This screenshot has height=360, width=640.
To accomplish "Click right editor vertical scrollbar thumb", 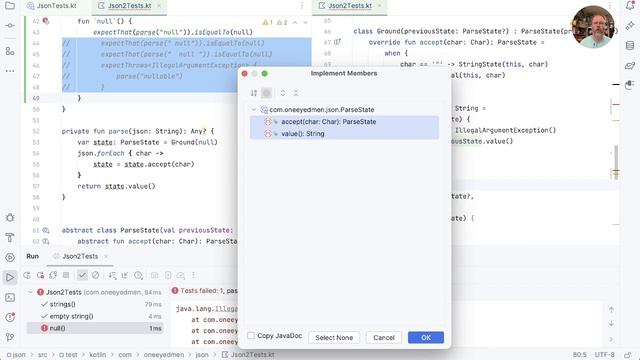I will pos(616,162).
